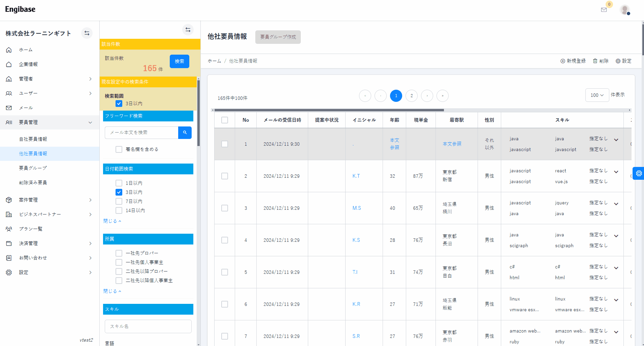Click the 削除 trash icon
The height and width of the screenshot is (346, 644).
coord(595,61)
